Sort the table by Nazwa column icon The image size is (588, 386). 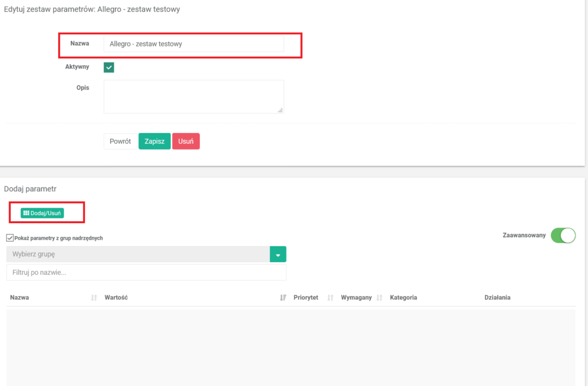click(x=94, y=298)
